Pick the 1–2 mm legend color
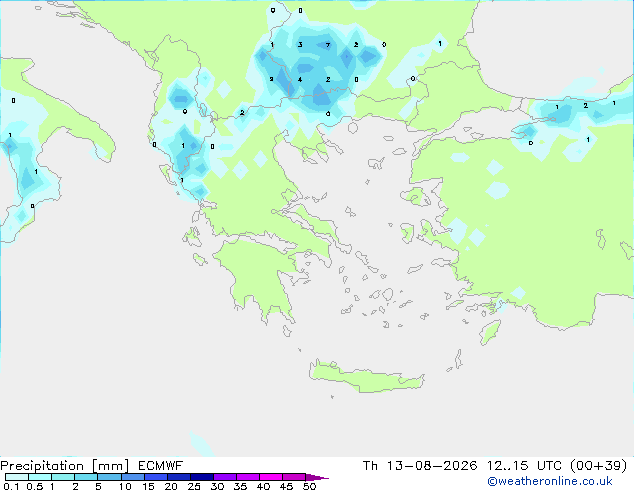This screenshot has width=634, height=490. tap(63, 477)
